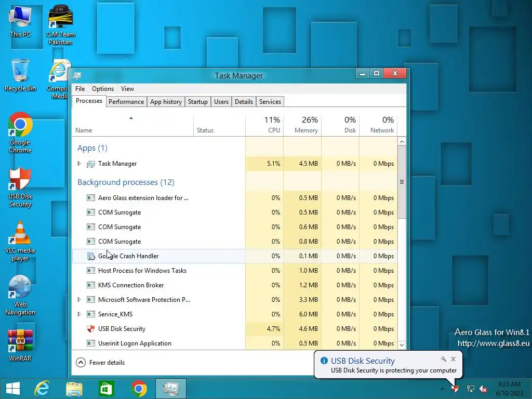Click the Google Crash Handler process icon
This screenshot has height=399, width=532.
tap(90, 256)
